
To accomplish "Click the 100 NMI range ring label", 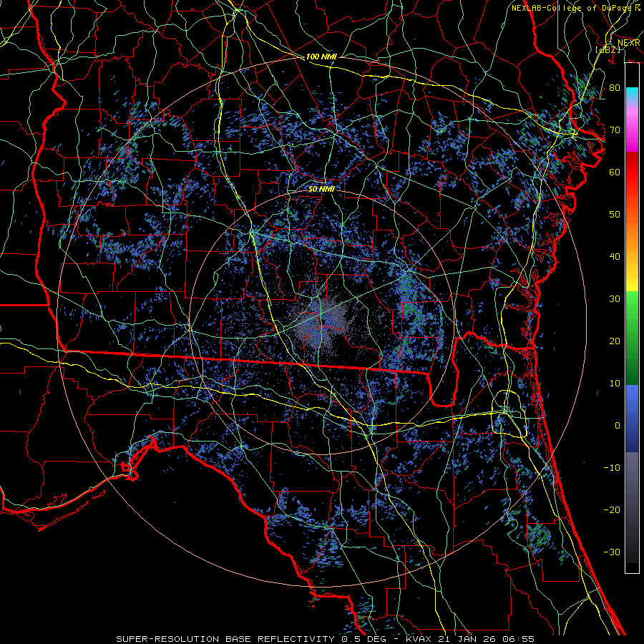I will coord(321,57).
